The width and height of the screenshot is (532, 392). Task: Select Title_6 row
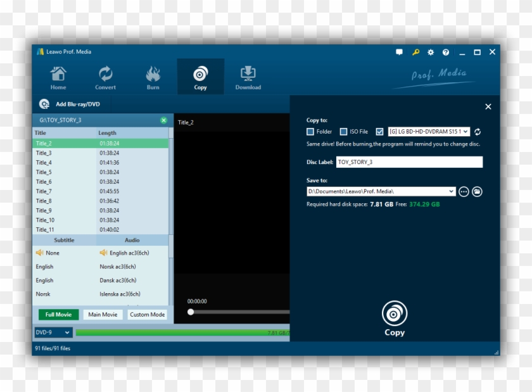pos(101,182)
